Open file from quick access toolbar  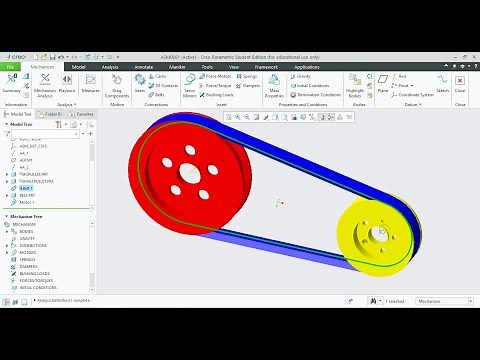[x=44, y=57]
